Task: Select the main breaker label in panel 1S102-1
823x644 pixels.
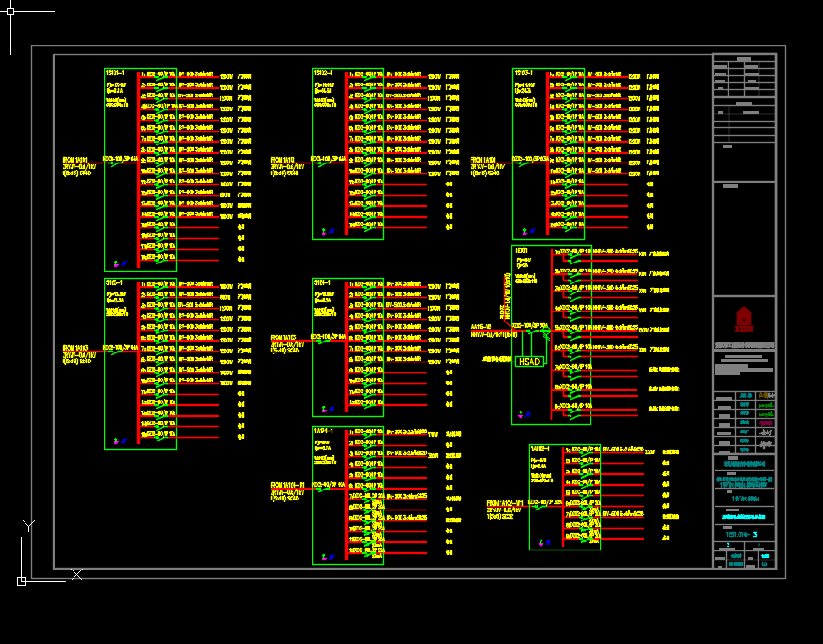Action: pyautogui.click(x=328, y=159)
